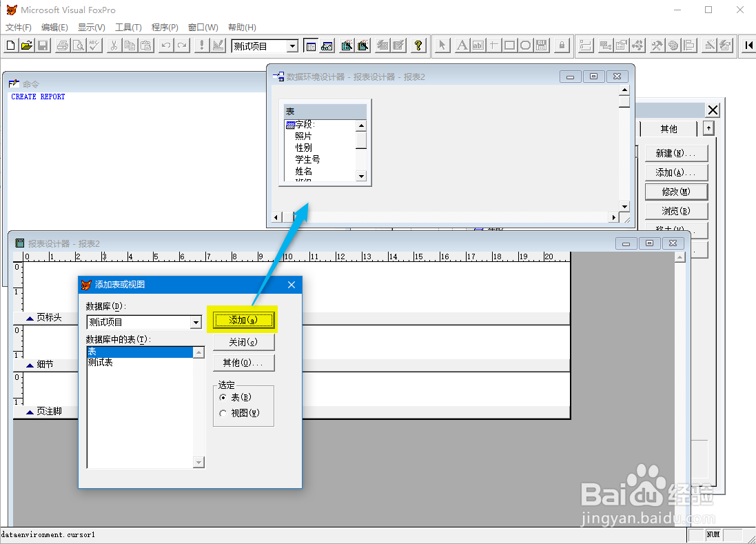
Task: Select the OLE Picture Bound control tool
Action: [542, 46]
